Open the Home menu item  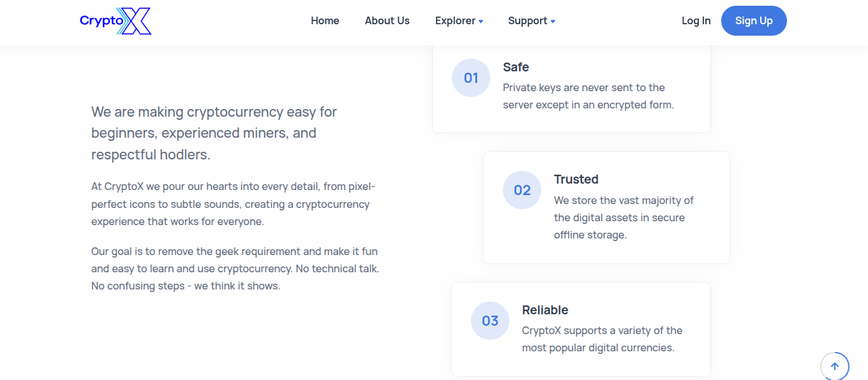click(x=325, y=21)
